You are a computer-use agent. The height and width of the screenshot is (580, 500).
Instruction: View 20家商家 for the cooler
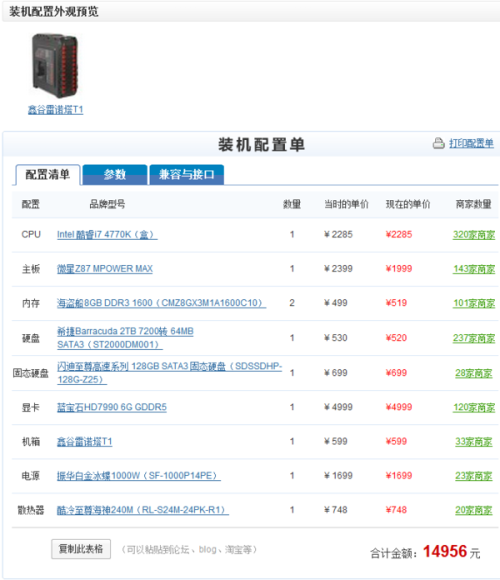(474, 510)
